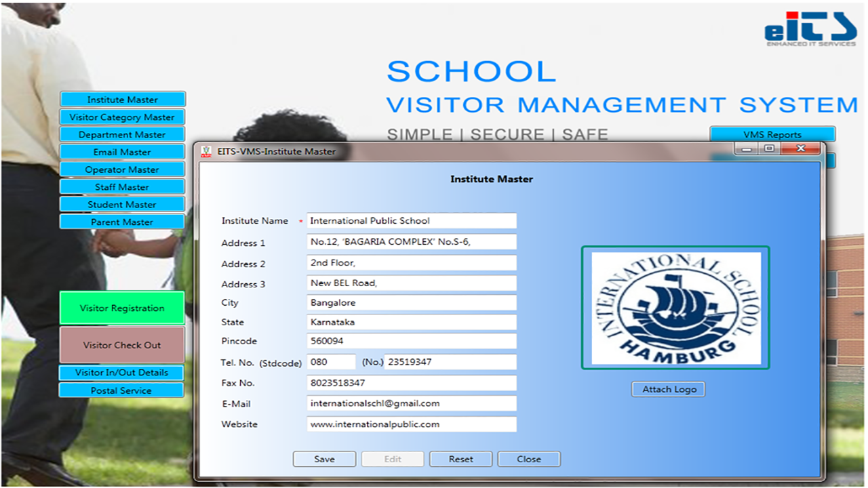
Task: Click the telephone number field 23519347
Action: pos(450,362)
